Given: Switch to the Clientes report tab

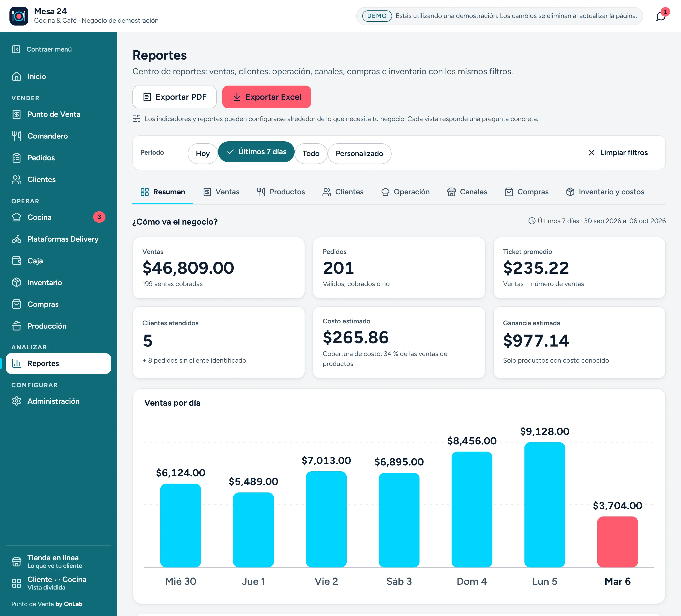Looking at the screenshot, I should (343, 192).
